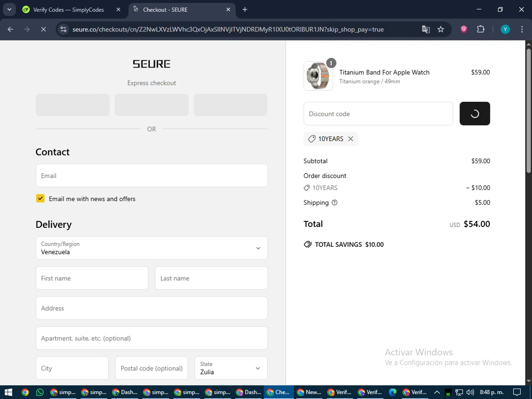Image resolution: width=532 pixels, height=399 pixels.
Task: Click the $5.00 shipping amount
Action: tap(482, 203)
